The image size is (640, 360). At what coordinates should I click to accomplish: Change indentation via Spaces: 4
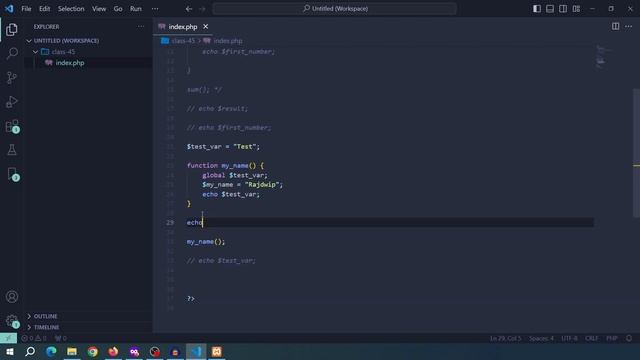541,338
